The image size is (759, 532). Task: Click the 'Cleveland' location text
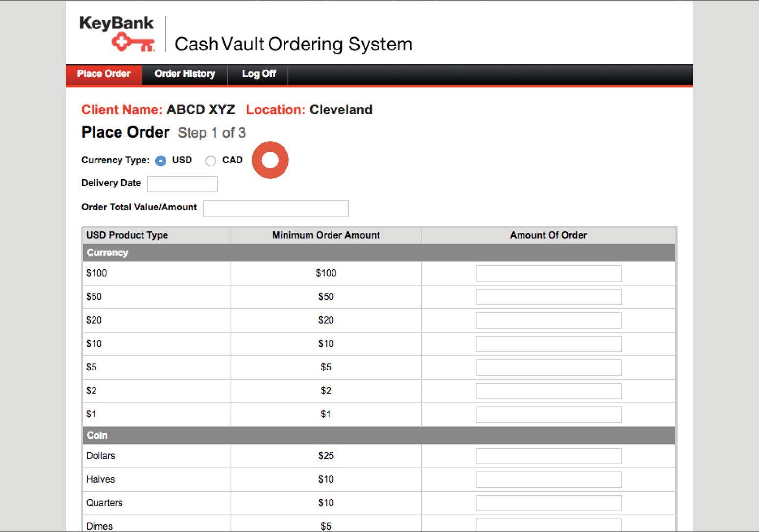click(341, 110)
